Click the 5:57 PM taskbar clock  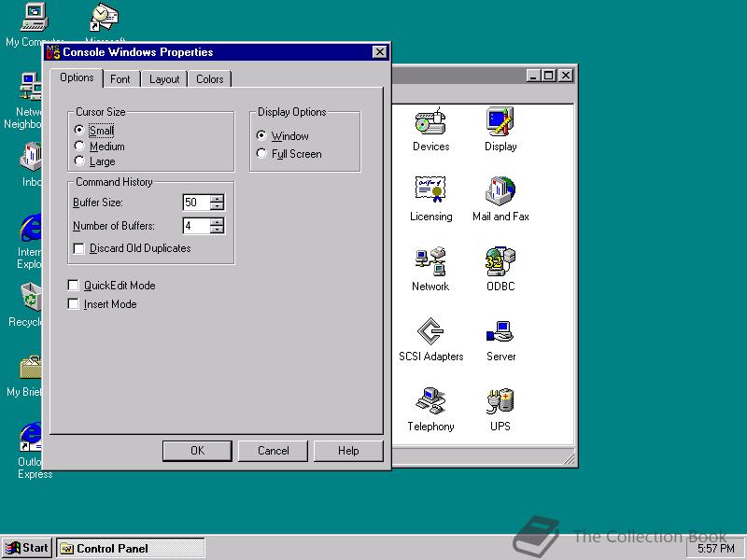pos(716,549)
